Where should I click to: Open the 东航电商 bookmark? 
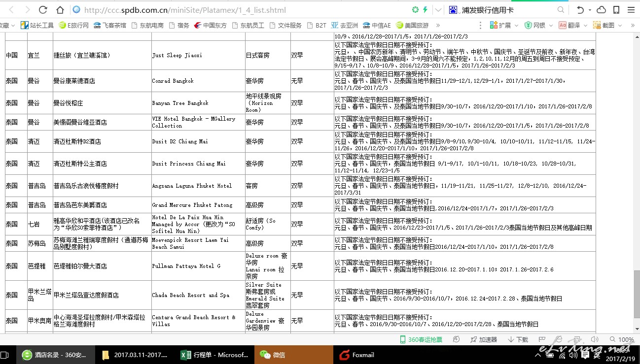pyautogui.click(x=147, y=25)
